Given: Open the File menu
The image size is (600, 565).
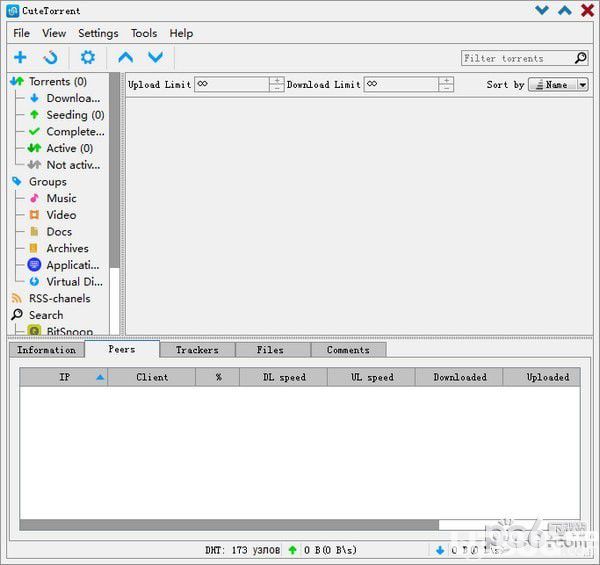Looking at the screenshot, I should pyautogui.click(x=21, y=33).
